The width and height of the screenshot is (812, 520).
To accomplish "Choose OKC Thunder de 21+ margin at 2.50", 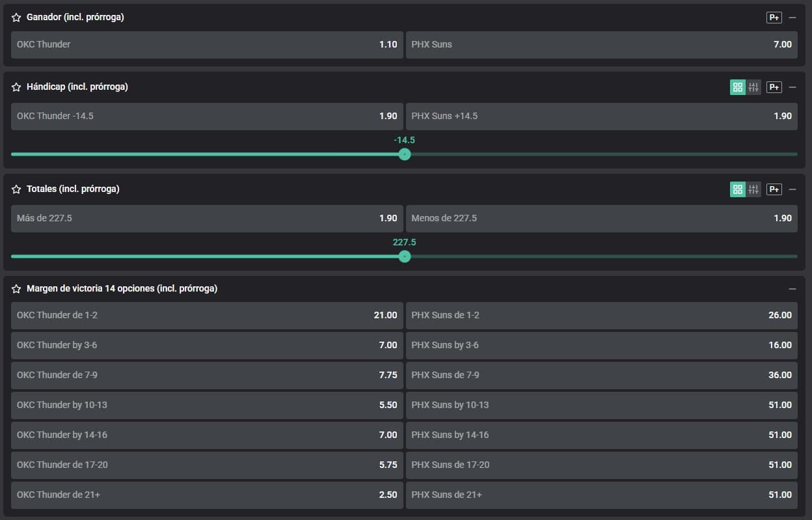I will click(x=207, y=495).
